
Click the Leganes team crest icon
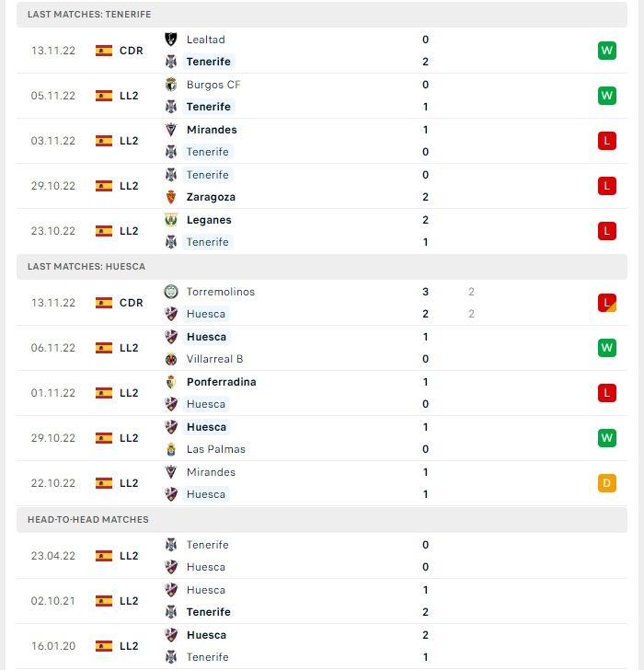coord(171,220)
